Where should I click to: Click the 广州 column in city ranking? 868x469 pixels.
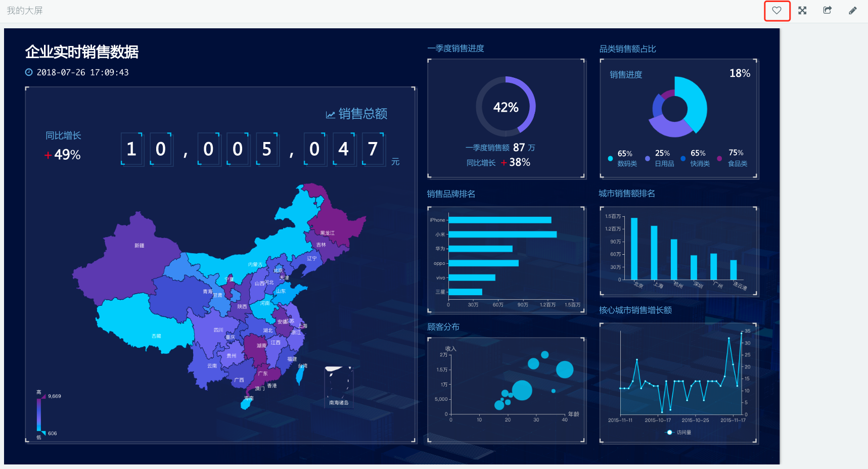point(713,266)
